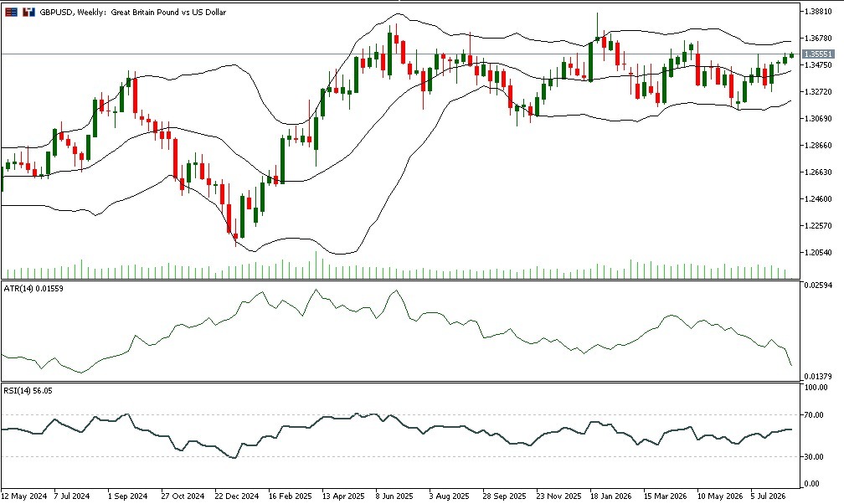
Task: Click the 23 Nov 2025 date label
Action: [x=558, y=496]
